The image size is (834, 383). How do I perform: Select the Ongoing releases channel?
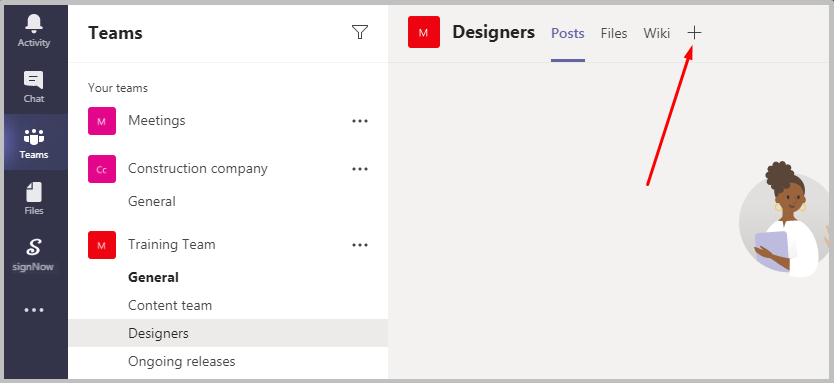(182, 362)
